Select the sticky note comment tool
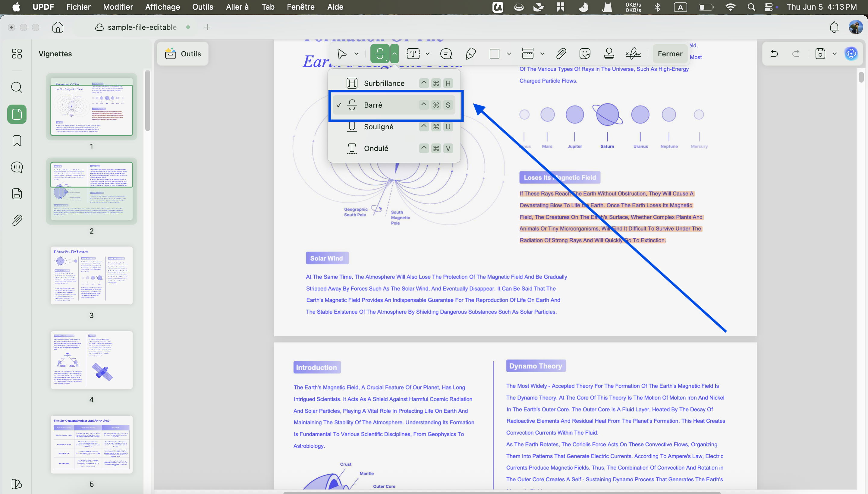This screenshot has height=494, width=868. pos(446,54)
